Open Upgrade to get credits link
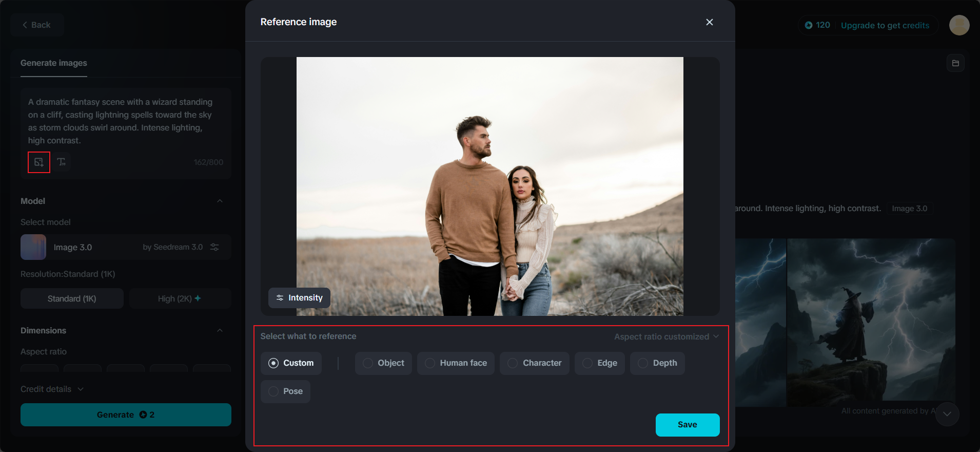The width and height of the screenshot is (980, 452). click(x=885, y=25)
